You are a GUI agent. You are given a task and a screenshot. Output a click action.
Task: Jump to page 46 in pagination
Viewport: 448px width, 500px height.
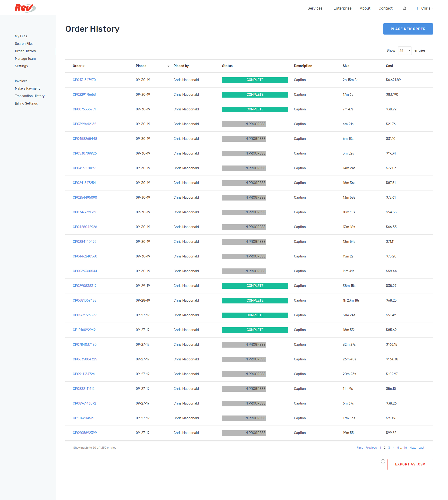(x=405, y=448)
